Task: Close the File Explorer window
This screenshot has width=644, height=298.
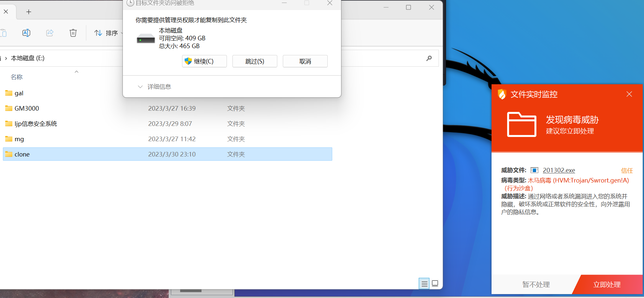Action: [x=431, y=7]
